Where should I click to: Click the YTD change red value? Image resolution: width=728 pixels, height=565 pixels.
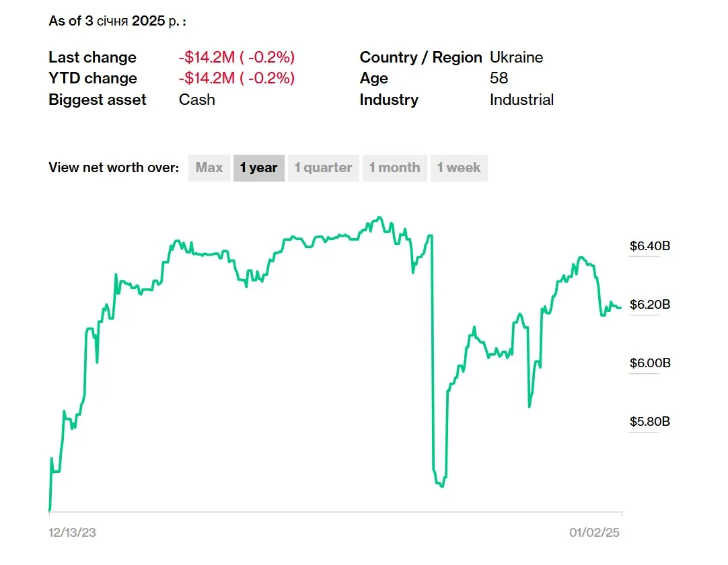237,78
